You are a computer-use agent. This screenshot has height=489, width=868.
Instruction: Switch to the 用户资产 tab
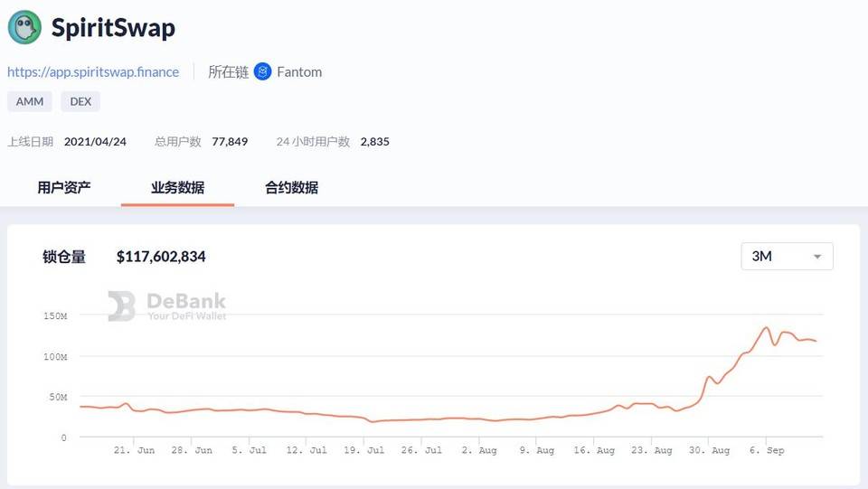[64, 187]
